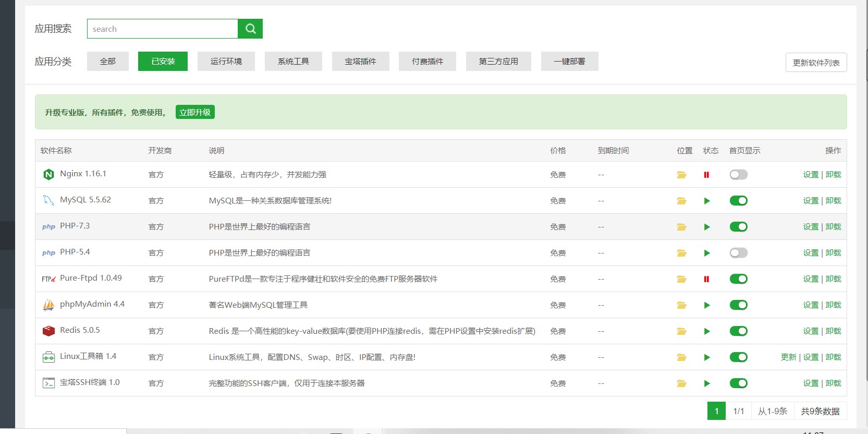The height and width of the screenshot is (434, 868).
Task: Click the Nginx logo icon
Action: pyautogui.click(x=48, y=174)
